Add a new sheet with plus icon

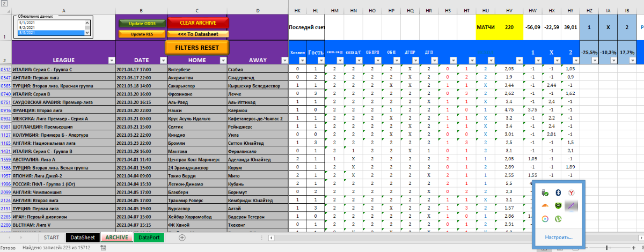coord(182,238)
